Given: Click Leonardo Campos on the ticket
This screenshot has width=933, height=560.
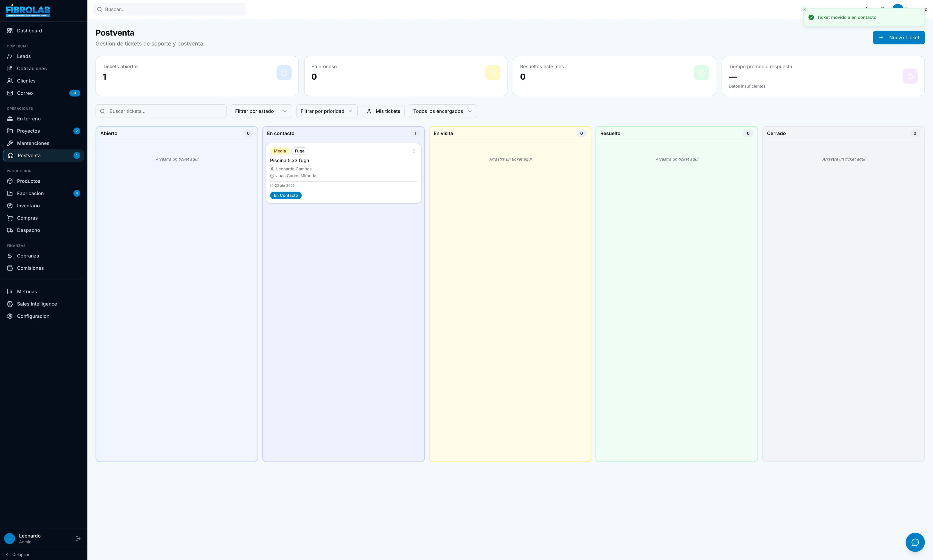Looking at the screenshot, I should click(294, 169).
